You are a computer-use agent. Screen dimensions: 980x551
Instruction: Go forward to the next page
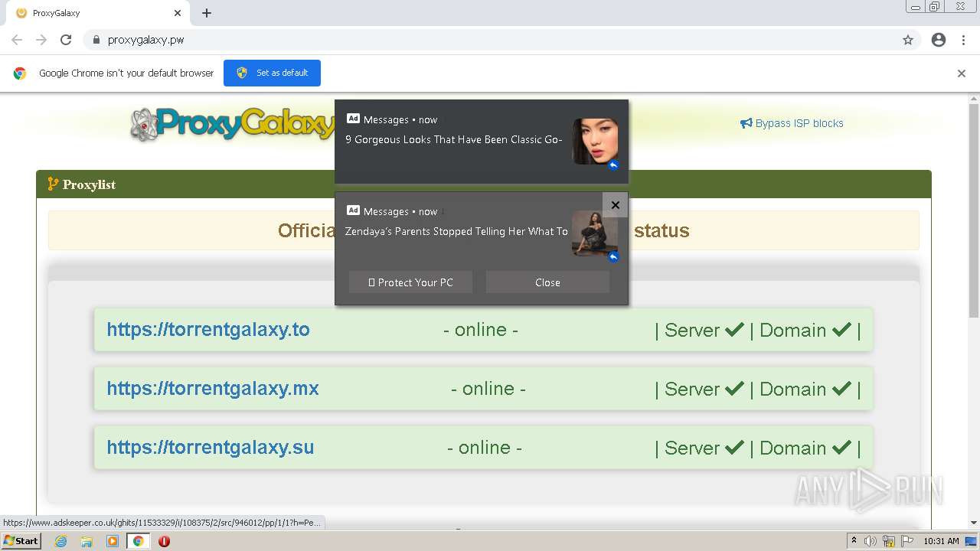pos(41,40)
